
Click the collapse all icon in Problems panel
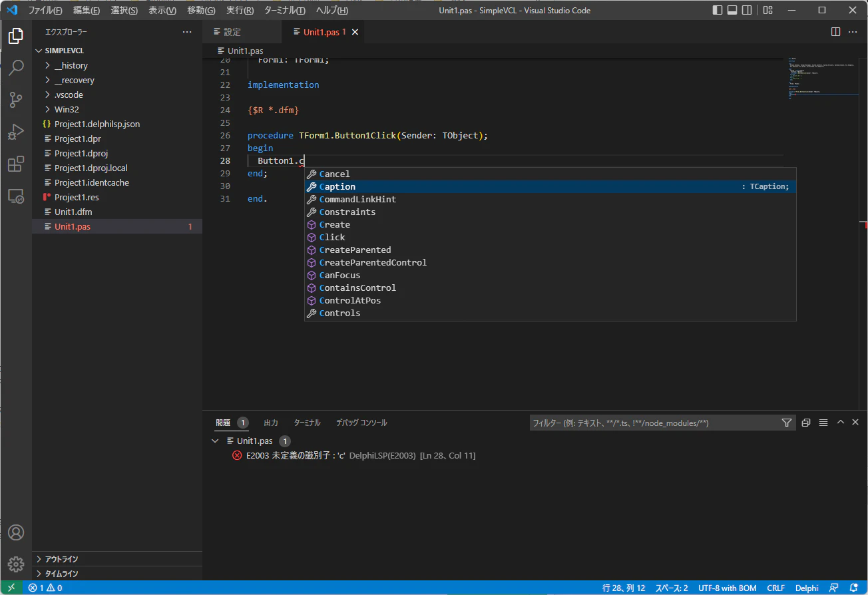(x=806, y=423)
